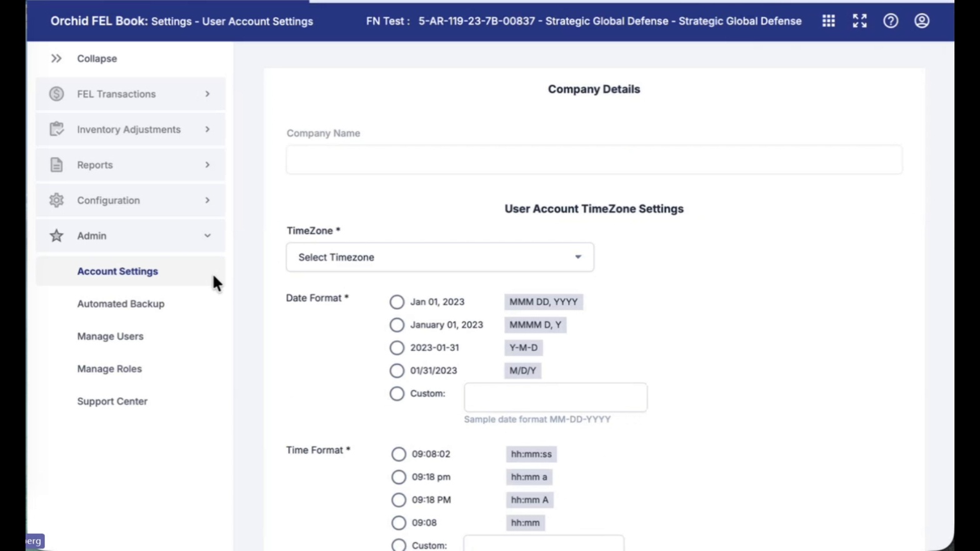The height and width of the screenshot is (551, 980).
Task: Click the custom time format text box
Action: [x=544, y=544]
